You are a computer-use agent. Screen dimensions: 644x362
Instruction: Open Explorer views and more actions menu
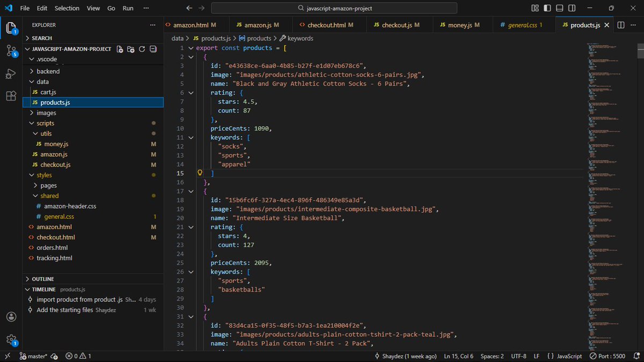point(153,25)
